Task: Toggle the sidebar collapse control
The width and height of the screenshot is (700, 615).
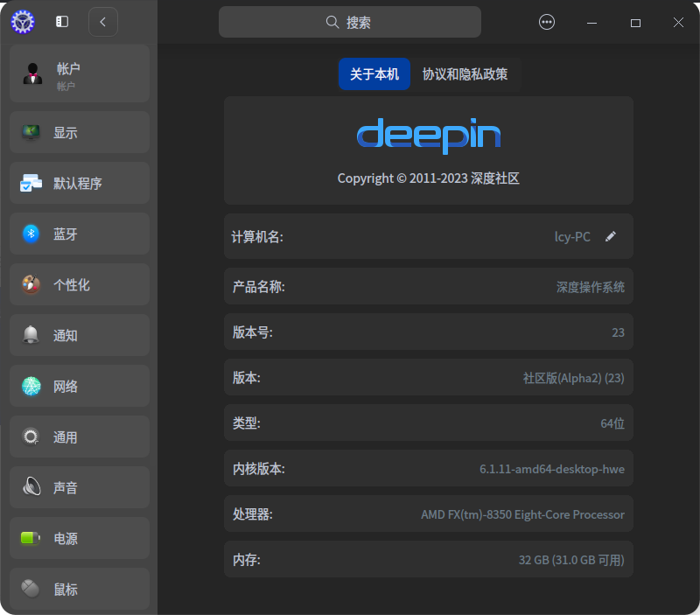Action: pos(61,21)
